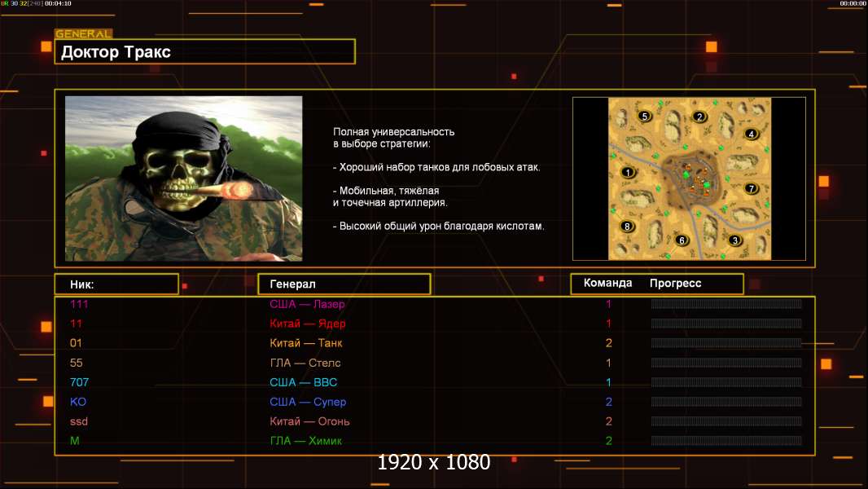Click the Доктор Тракс title field
868x489 pixels.
[x=205, y=51]
